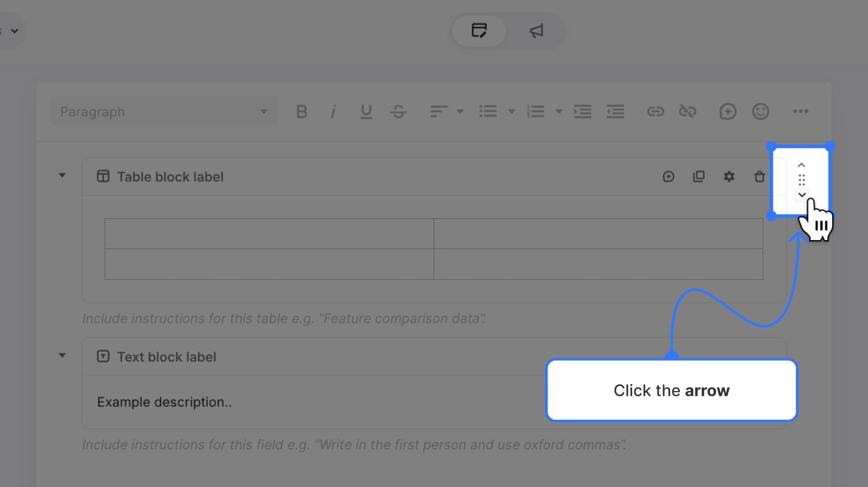Delete the Table block with trash icon
The width and height of the screenshot is (868, 487).
(759, 176)
